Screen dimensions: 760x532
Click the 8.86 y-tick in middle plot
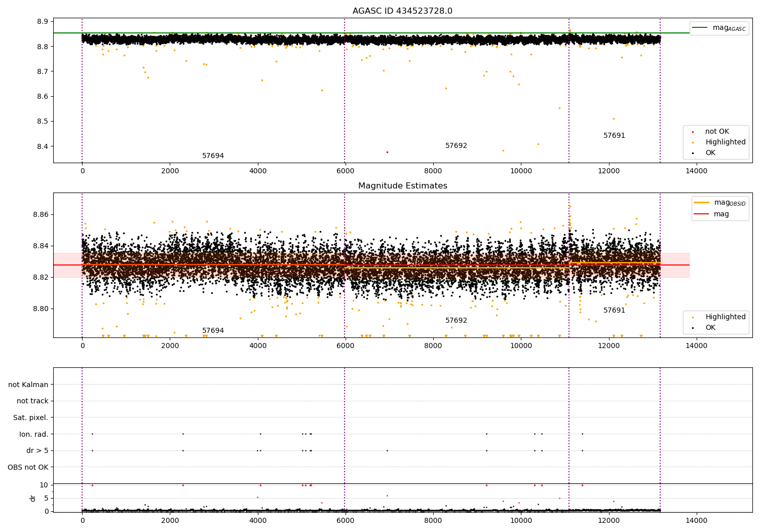click(x=40, y=215)
